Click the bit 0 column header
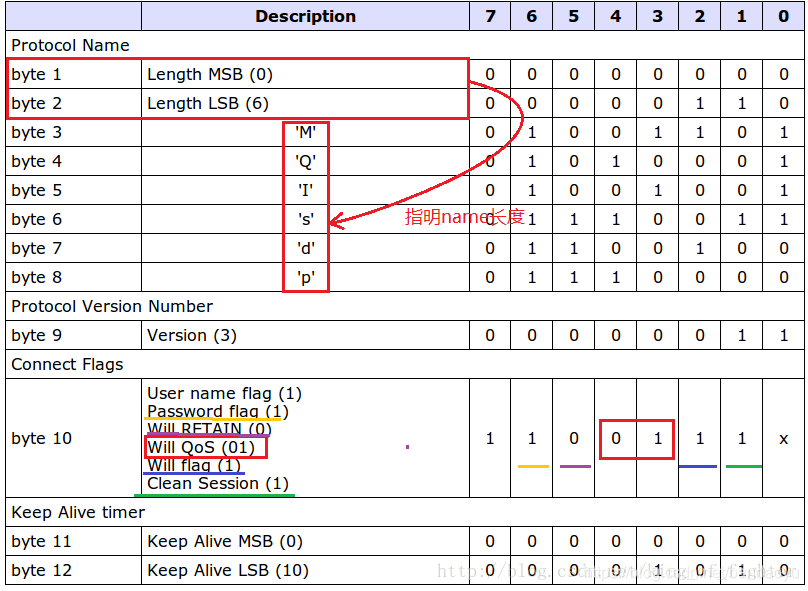This screenshot has height=591, width=808. coord(783,16)
